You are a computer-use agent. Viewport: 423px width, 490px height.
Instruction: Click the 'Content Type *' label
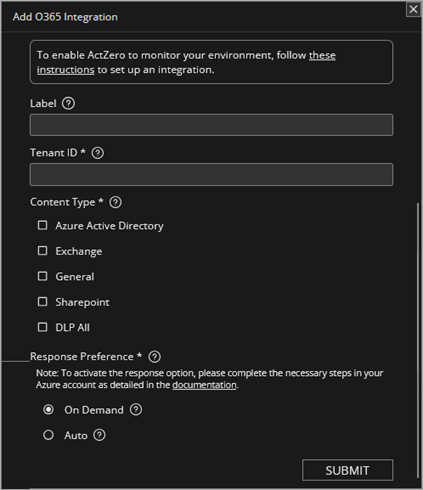pyautogui.click(x=67, y=202)
